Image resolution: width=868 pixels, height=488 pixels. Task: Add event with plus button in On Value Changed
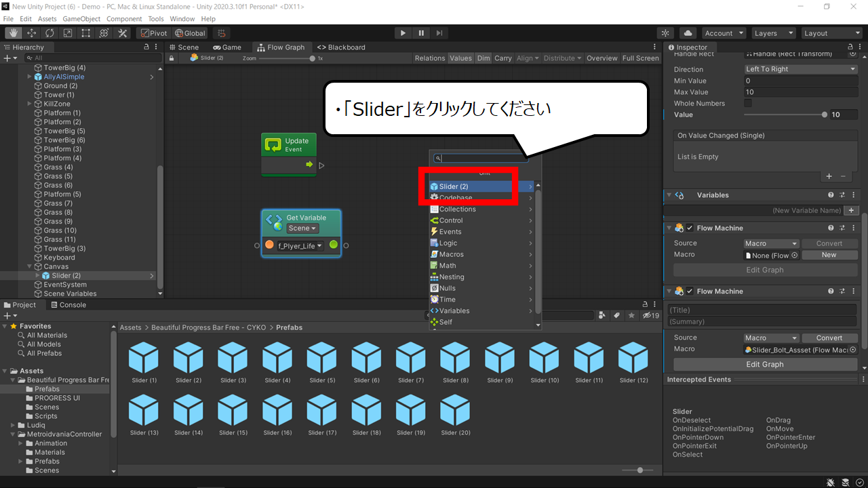point(829,176)
